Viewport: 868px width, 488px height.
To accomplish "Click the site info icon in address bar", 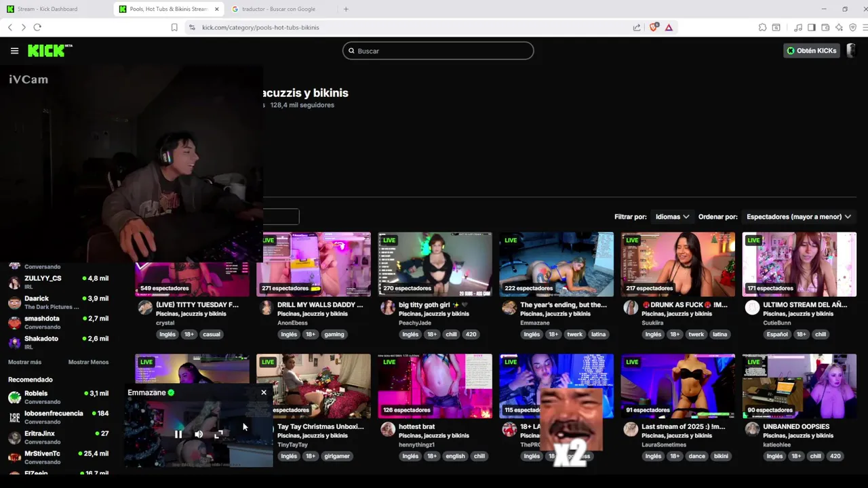I will point(192,27).
